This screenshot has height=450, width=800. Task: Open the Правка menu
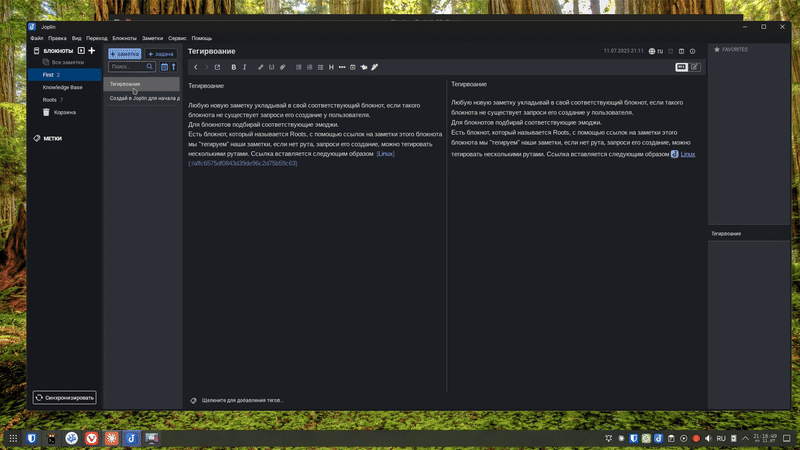(x=57, y=38)
